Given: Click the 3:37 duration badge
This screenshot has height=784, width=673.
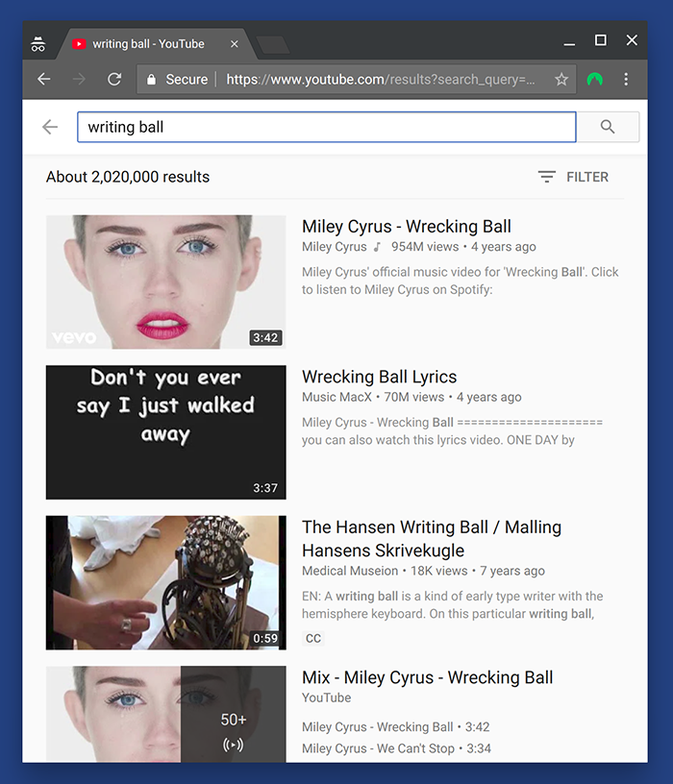Looking at the screenshot, I should [x=265, y=488].
